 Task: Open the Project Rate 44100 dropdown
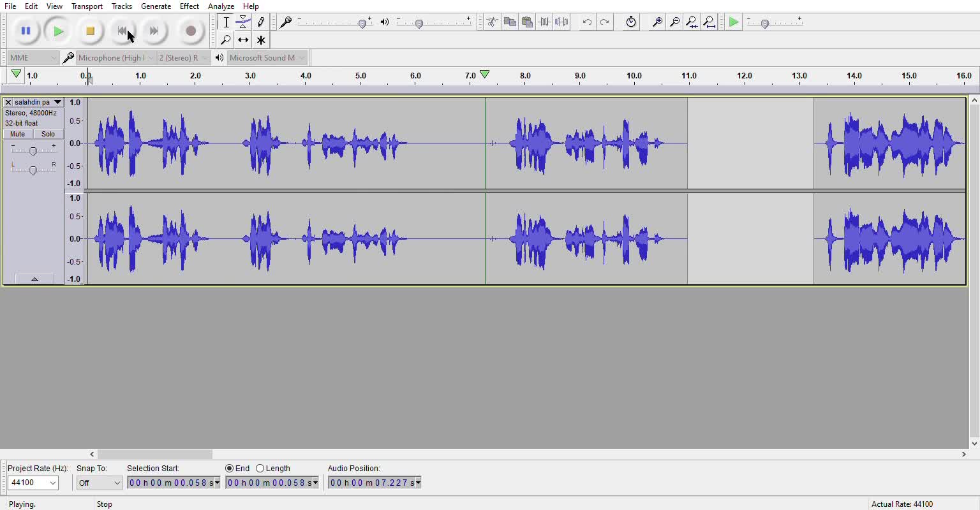(54, 483)
